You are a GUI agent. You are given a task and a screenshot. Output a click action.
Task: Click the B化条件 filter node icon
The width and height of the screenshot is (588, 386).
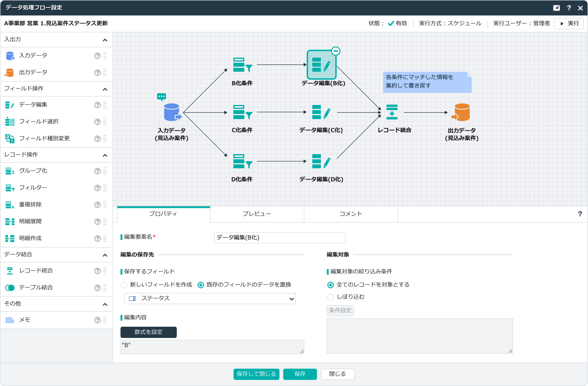click(242, 65)
